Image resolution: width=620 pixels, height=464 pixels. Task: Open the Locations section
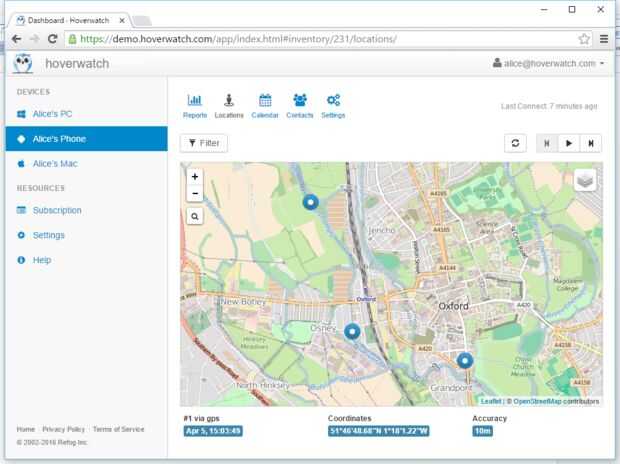click(x=229, y=106)
